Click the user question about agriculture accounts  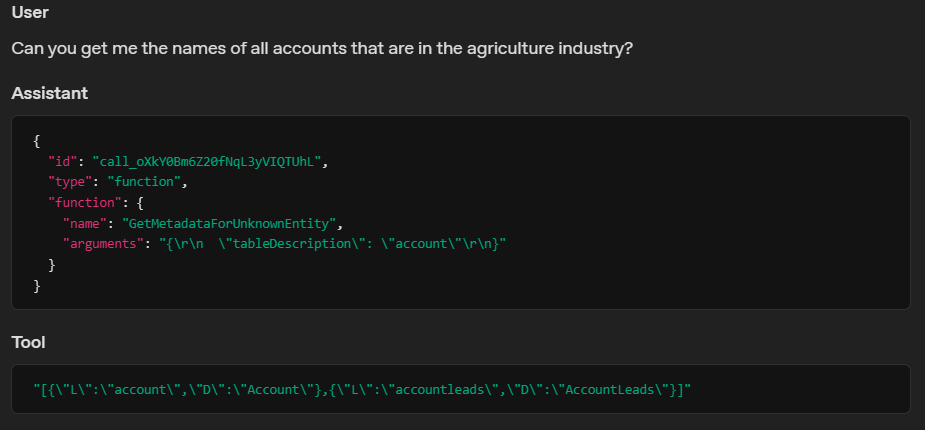[322, 48]
